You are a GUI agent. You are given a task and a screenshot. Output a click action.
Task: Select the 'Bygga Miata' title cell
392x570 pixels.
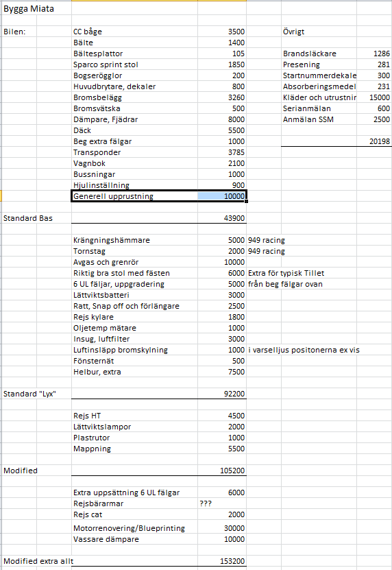(x=36, y=9)
